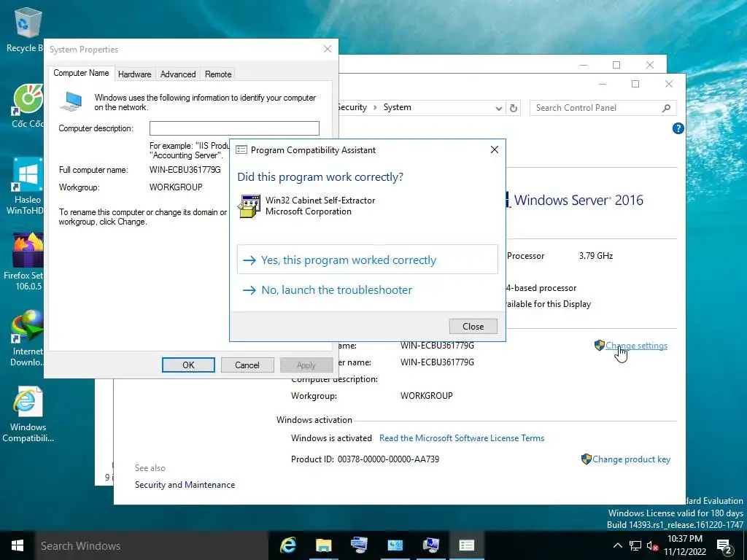Show hidden system tray icons
The width and height of the screenshot is (747, 560).
point(617,545)
